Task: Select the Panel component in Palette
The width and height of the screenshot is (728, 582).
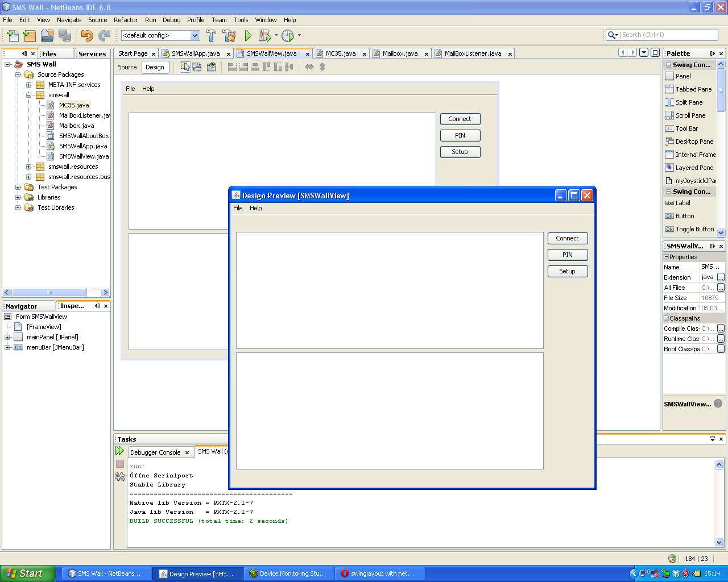Action: pyautogui.click(x=683, y=76)
